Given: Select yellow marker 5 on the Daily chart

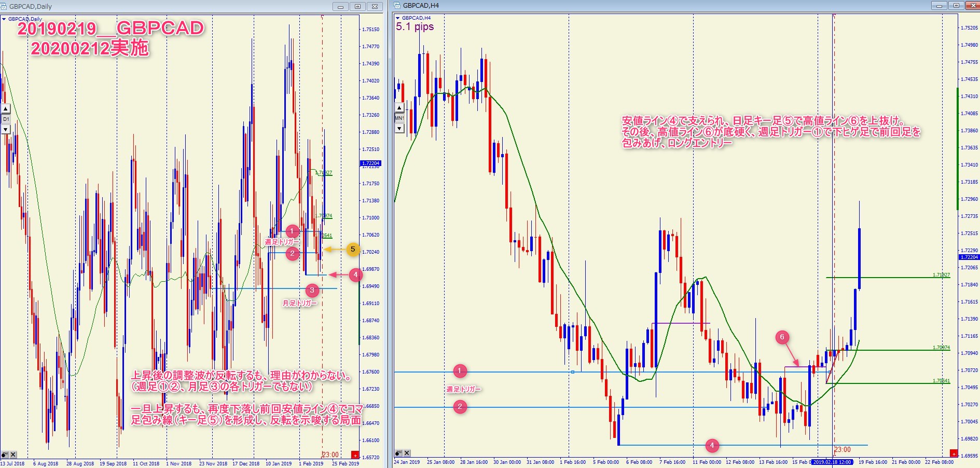Looking at the screenshot, I should click(x=353, y=250).
